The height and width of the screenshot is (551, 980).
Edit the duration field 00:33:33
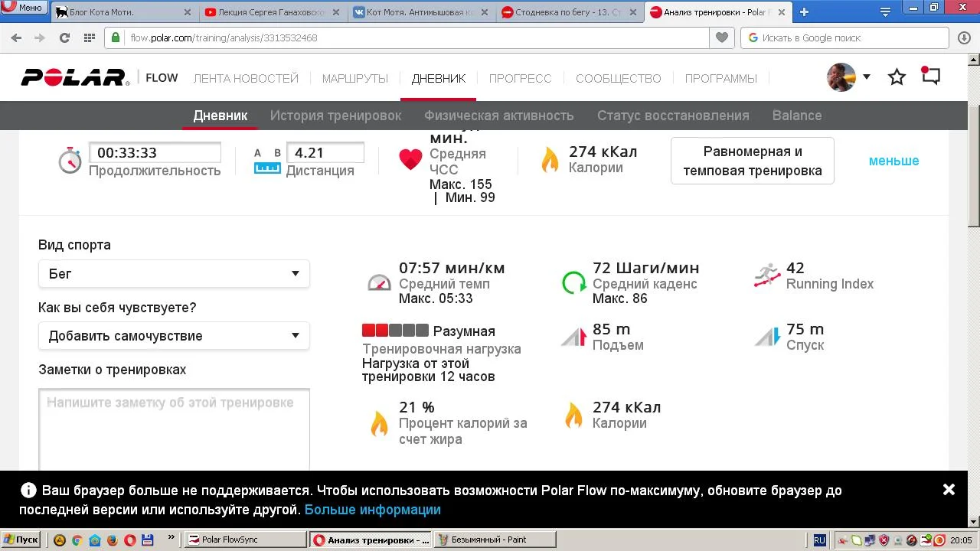[x=155, y=152]
